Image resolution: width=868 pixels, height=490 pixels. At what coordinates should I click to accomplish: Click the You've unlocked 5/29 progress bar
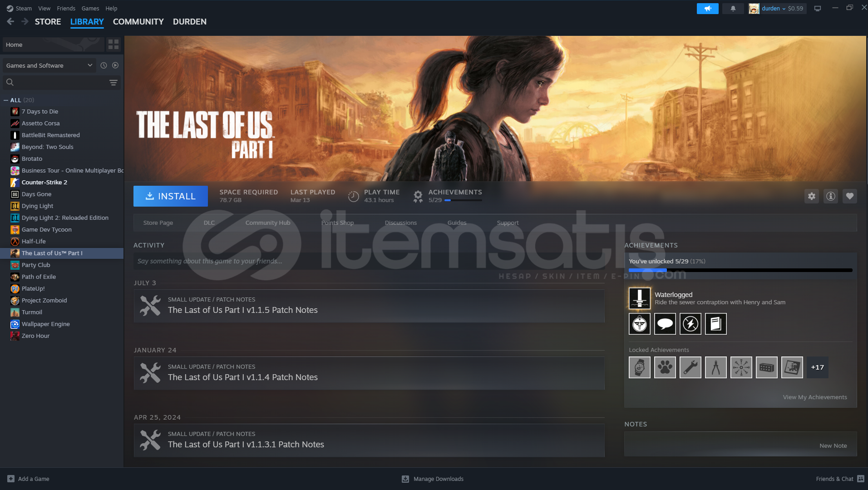coord(740,270)
